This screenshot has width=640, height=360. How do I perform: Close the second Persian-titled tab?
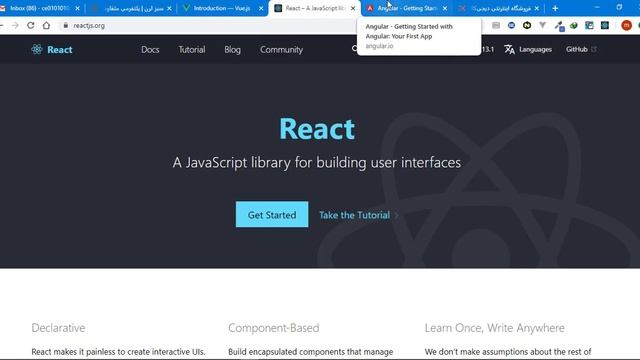coord(169,8)
